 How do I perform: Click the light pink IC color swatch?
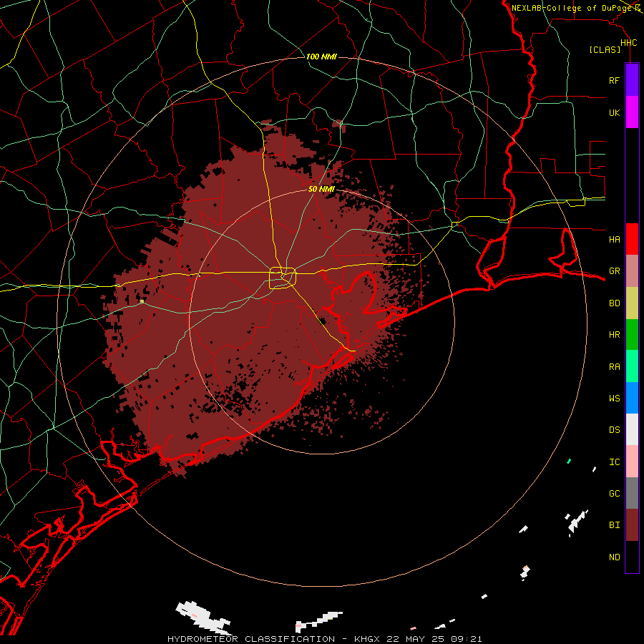(632, 462)
